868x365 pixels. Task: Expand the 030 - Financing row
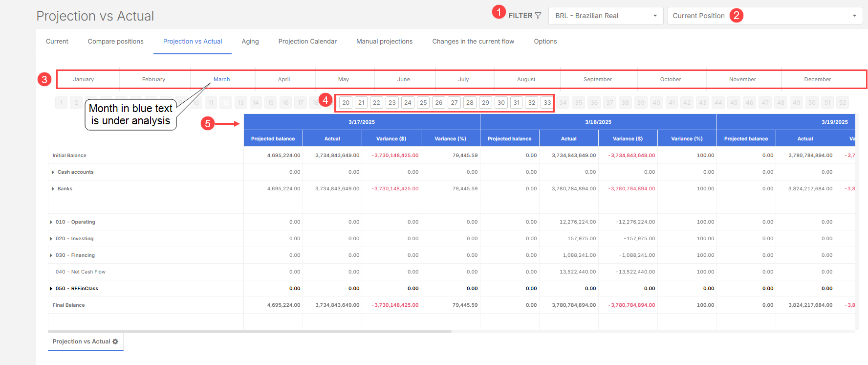click(x=51, y=255)
